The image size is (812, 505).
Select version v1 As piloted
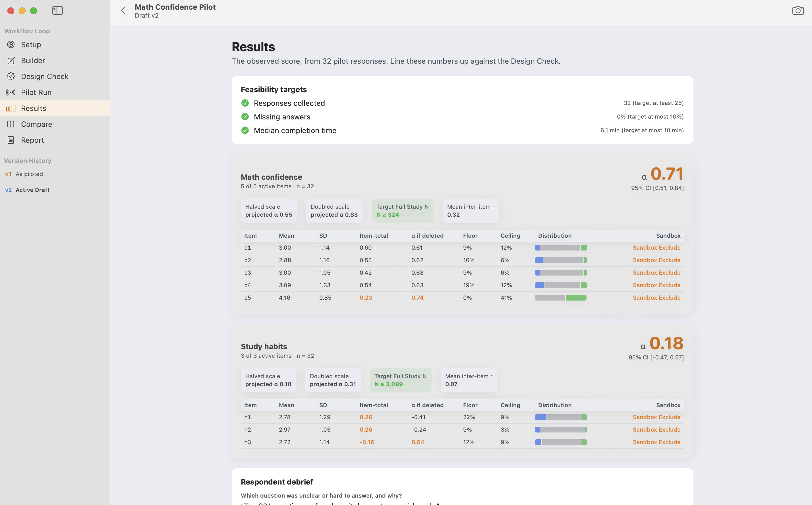click(55, 174)
